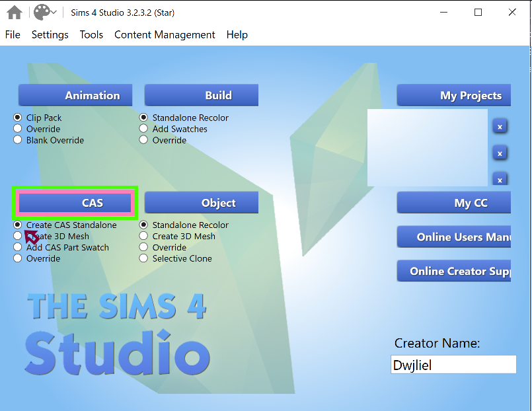
Task: Minimize the Sims 4 Studio window
Action: point(444,12)
